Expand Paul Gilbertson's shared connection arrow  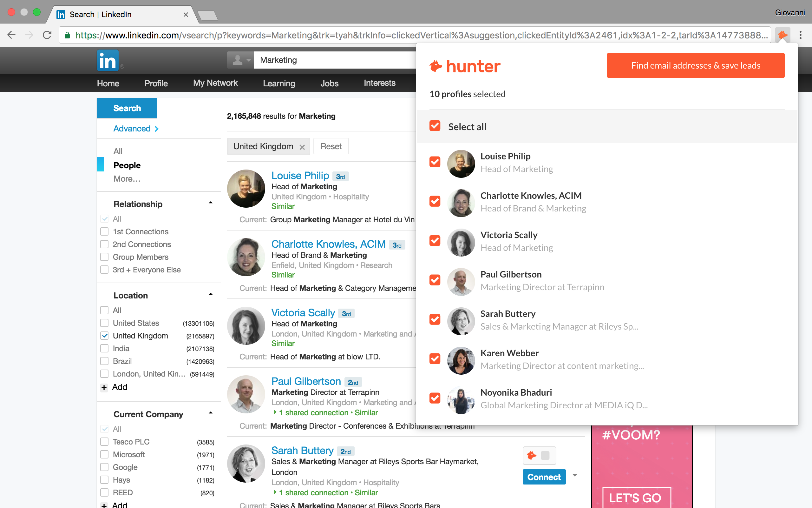[x=275, y=412]
